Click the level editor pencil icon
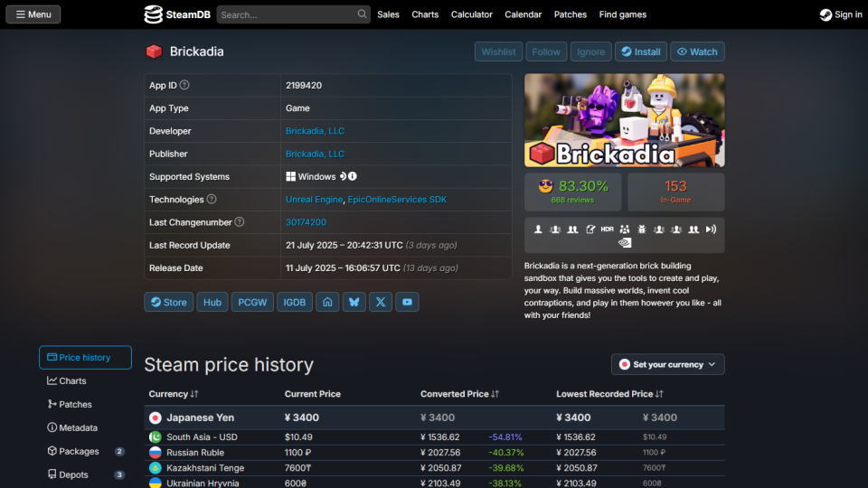 (x=590, y=229)
